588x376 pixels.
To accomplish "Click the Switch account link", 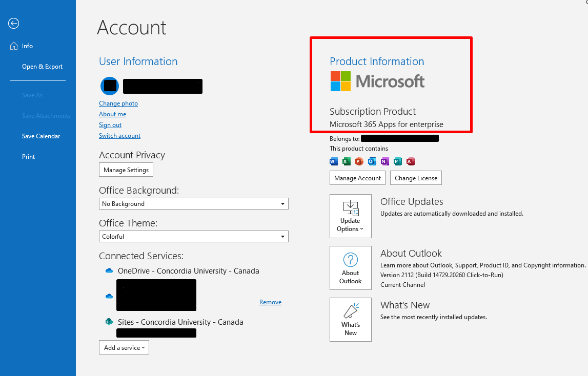I will (119, 136).
